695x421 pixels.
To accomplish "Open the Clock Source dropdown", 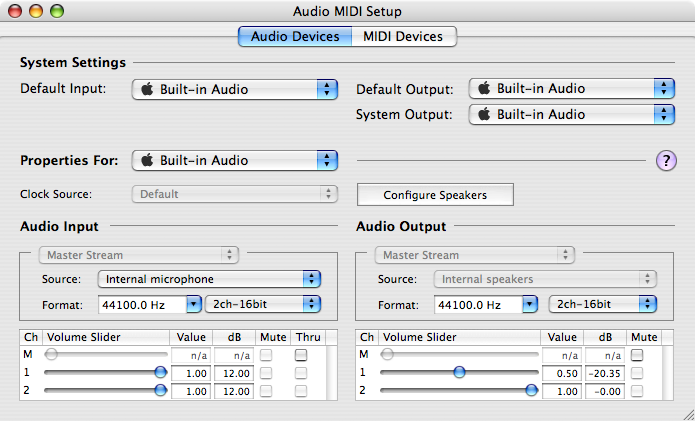I will click(235, 194).
